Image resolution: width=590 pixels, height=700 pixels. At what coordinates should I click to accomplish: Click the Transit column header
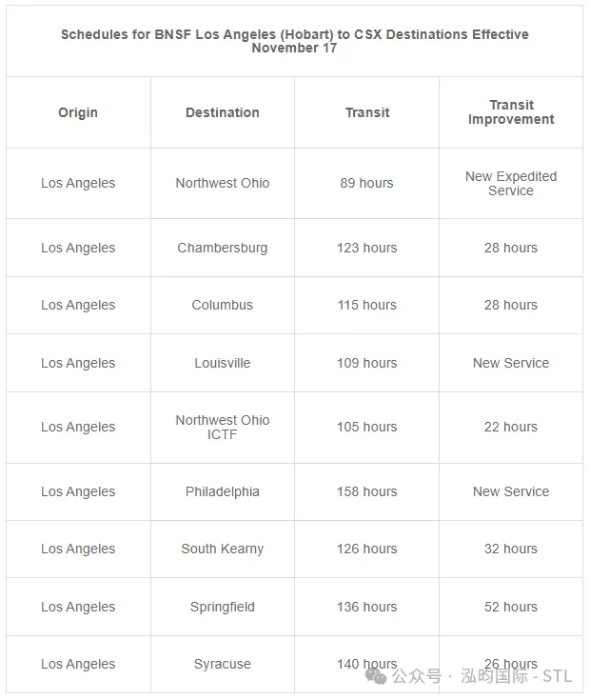pos(367,112)
